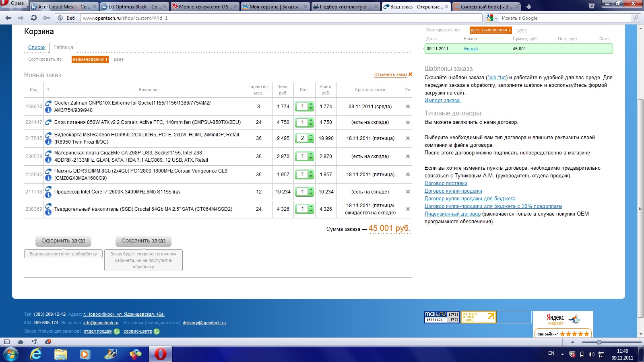644x362 pixels.
Task: Edit quantity field for Память DDR3 Corsair
Action: tap(302, 174)
